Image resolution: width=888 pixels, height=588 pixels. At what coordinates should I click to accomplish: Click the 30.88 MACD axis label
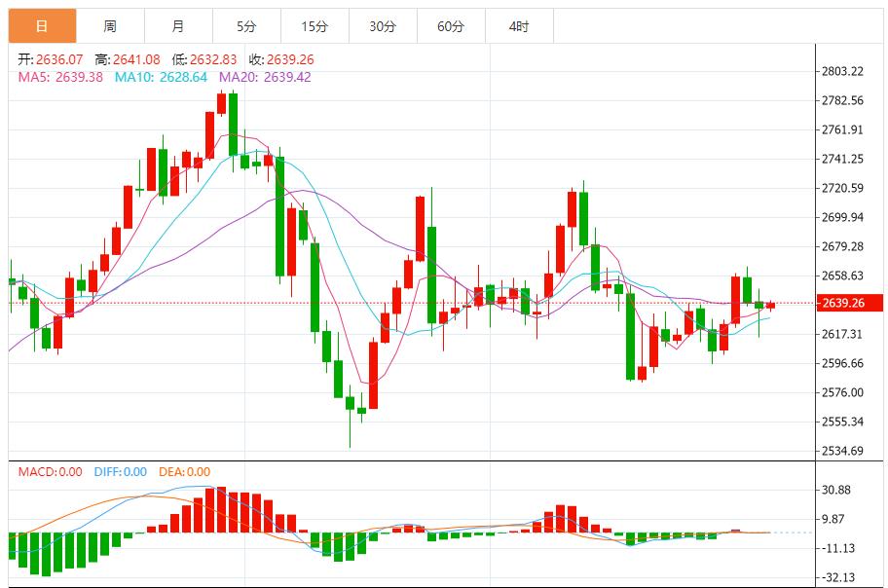pos(837,490)
